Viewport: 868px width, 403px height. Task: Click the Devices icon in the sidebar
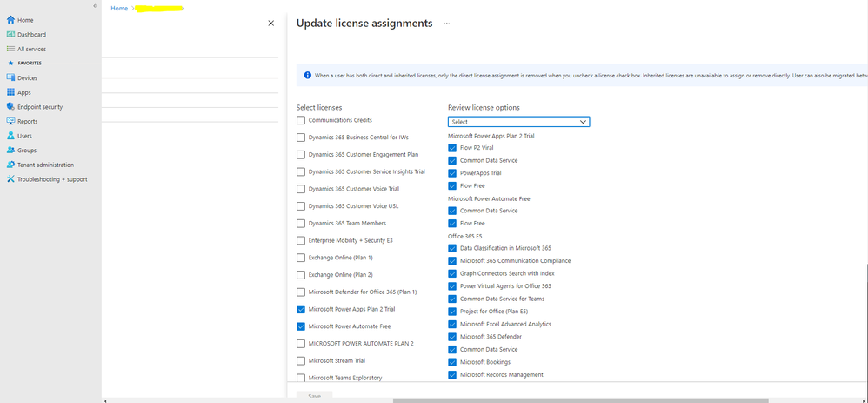pyautogui.click(x=10, y=78)
